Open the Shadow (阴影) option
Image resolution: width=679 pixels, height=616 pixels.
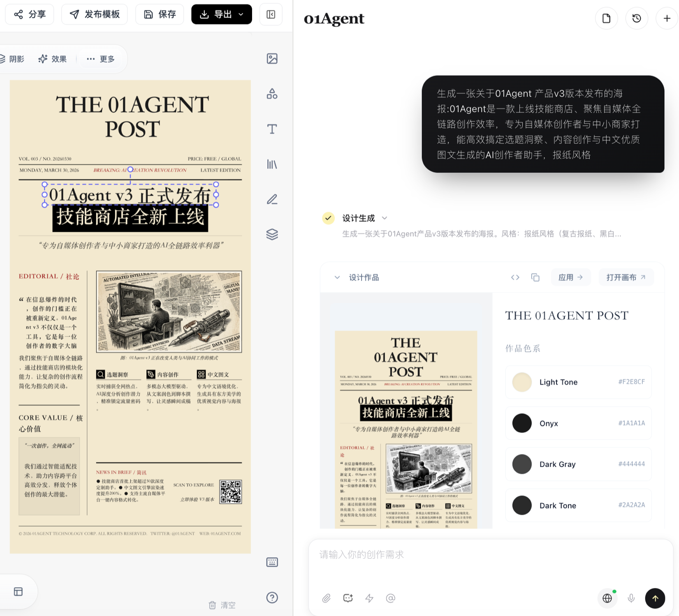click(12, 59)
